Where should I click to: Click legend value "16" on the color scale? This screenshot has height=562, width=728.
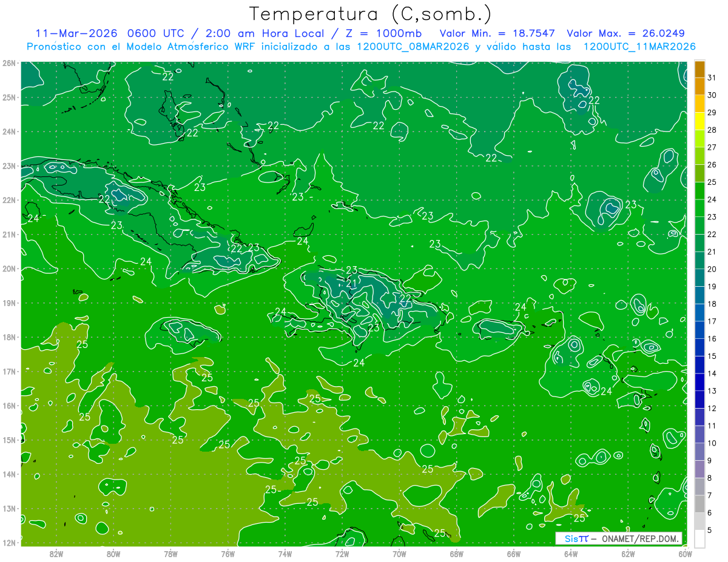click(x=712, y=338)
